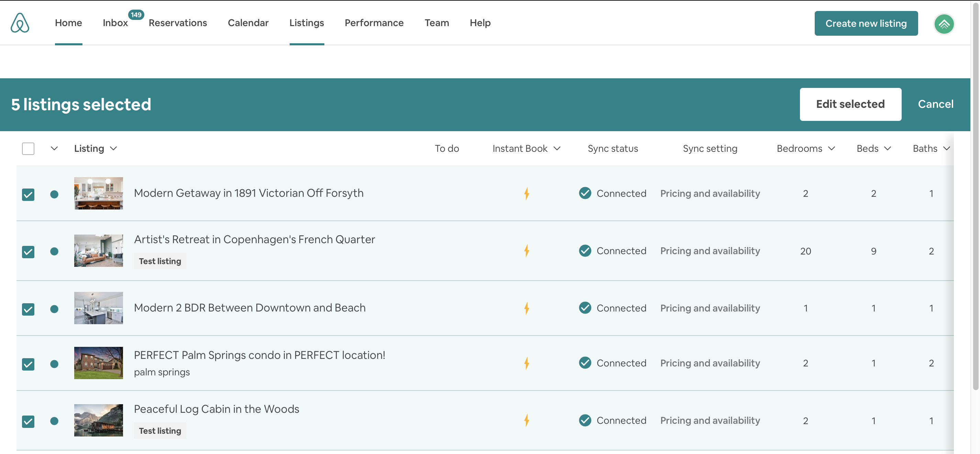Click Pricing and availability for Artist's Retreat
Viewport: 980px width, 454px height.
click(x=710, y=251)
